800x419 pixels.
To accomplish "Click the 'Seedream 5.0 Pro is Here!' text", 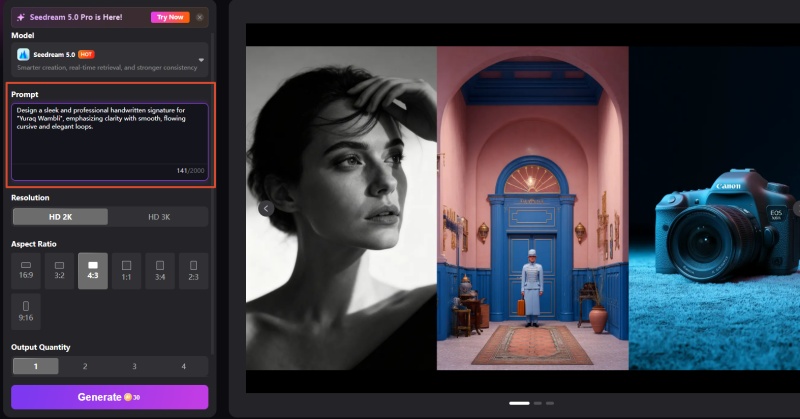I will click(76, 17).
